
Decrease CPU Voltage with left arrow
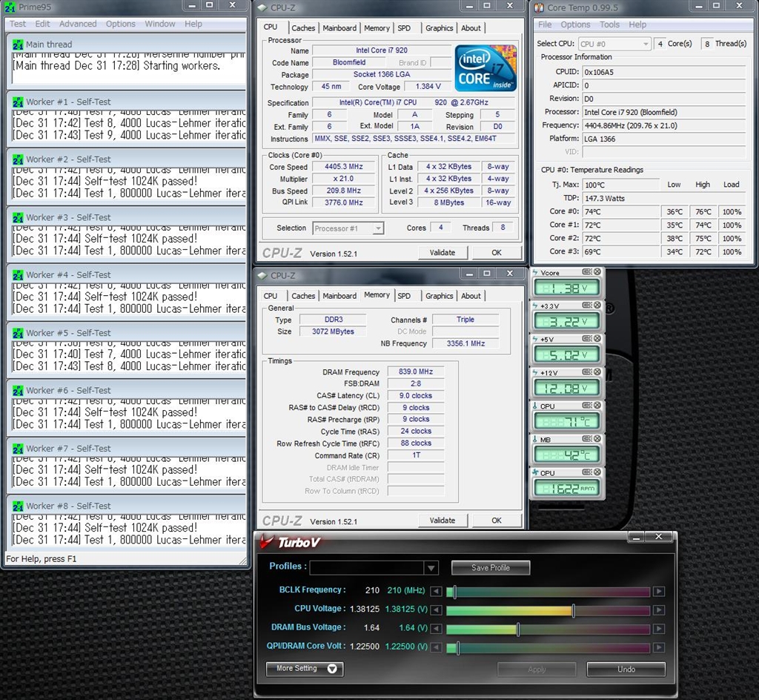pos(437,610)
